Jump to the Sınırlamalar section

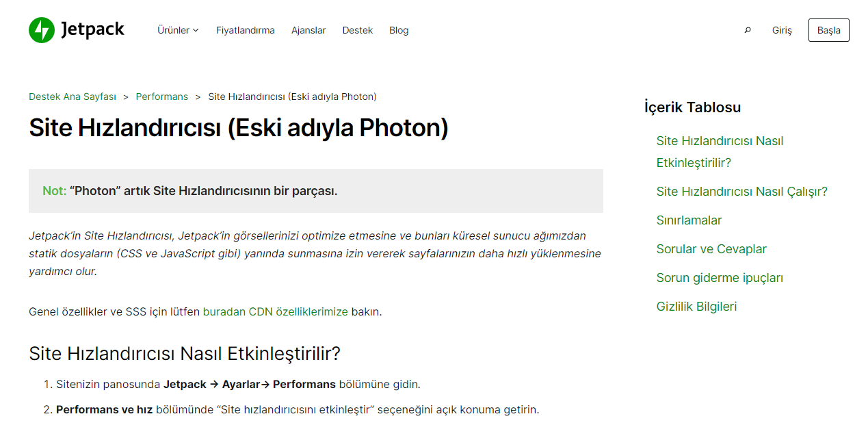689,220
